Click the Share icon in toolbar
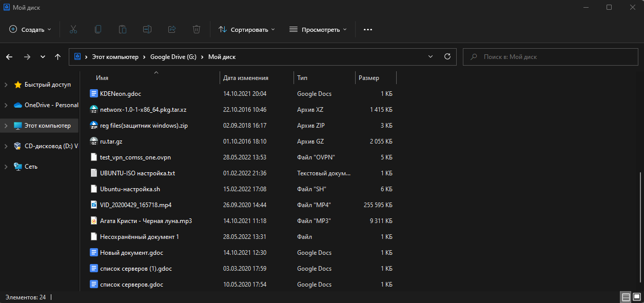This screenshot has height=303, width=644. pyautogui.click(x=172, y=30)
